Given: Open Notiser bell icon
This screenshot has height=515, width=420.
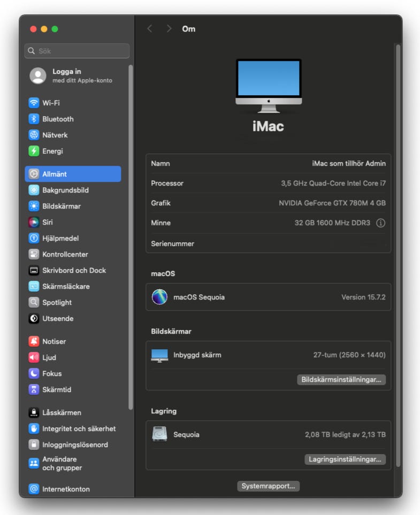Looking at the screenshot, I should 34,341.
